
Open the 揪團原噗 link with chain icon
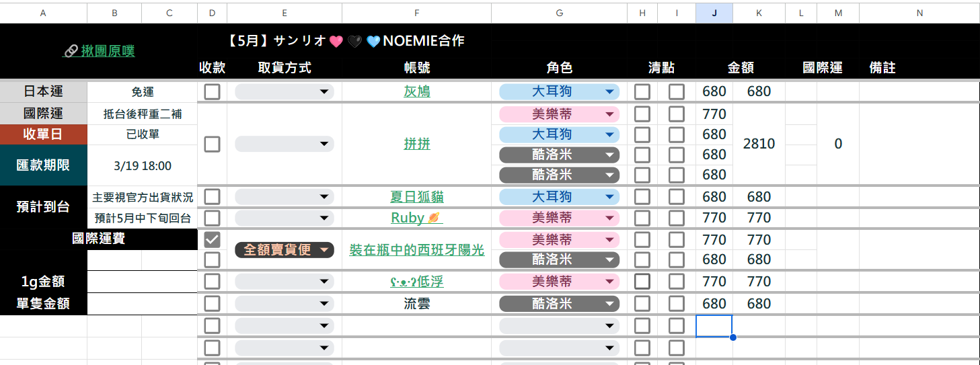coord(100,51)
